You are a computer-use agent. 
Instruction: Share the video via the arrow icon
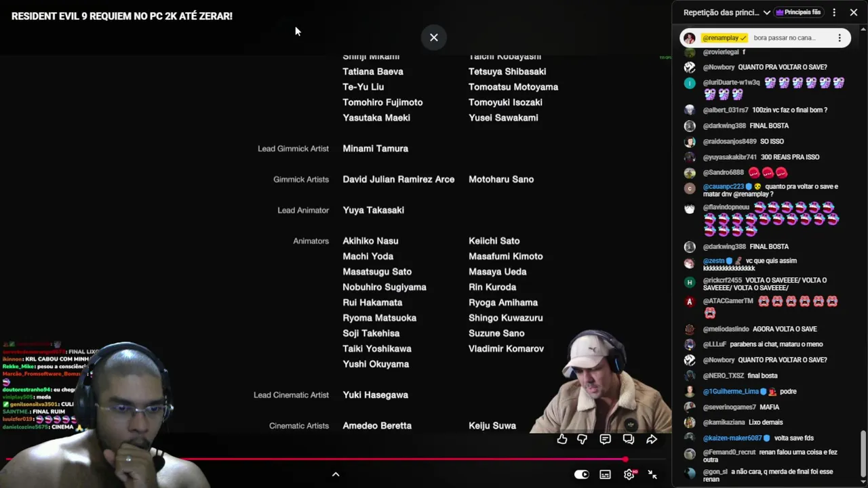(652, 439)
